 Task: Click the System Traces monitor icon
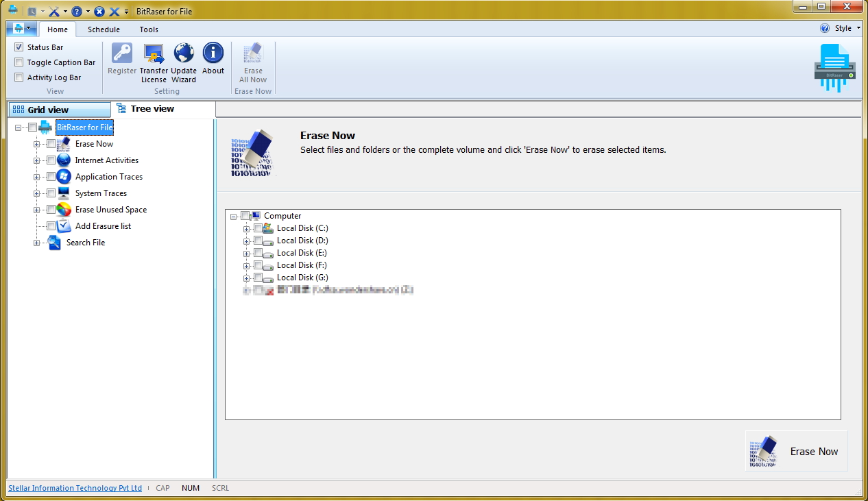(64, 193)
